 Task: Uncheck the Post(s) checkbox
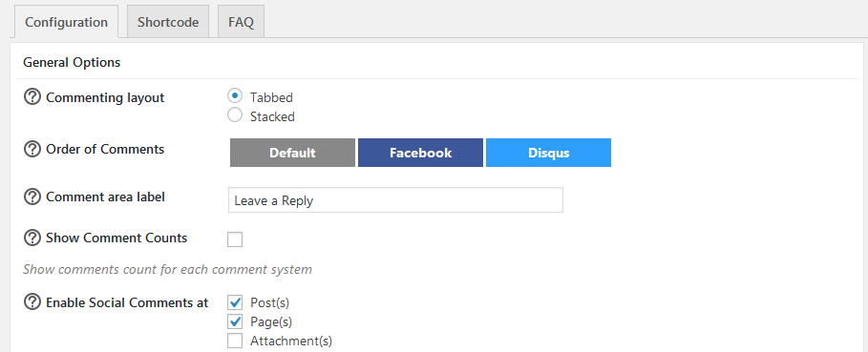(x=235, y=302)
